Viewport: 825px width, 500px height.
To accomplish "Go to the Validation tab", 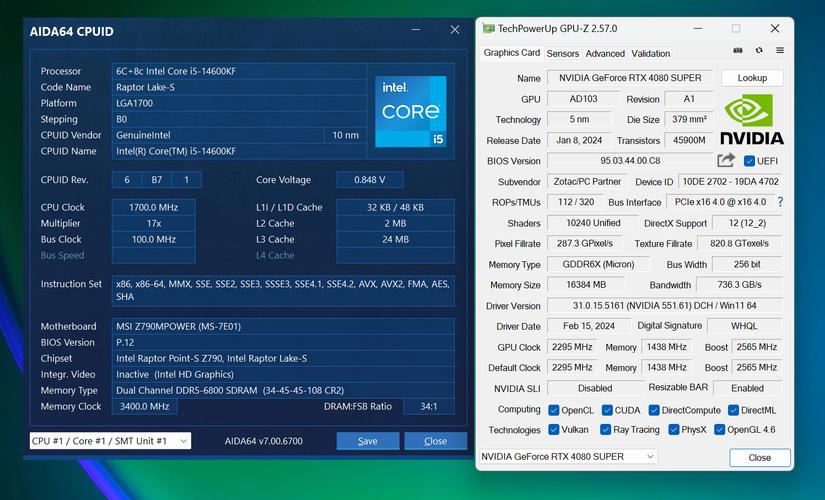I will point(651,54).
